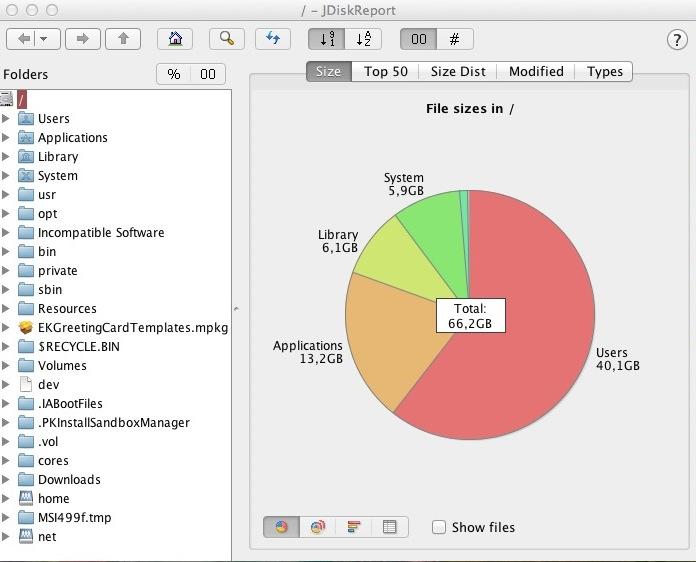Switch to the bar chart view icon
Screen dimensions: 696x562
click(354, 527)
